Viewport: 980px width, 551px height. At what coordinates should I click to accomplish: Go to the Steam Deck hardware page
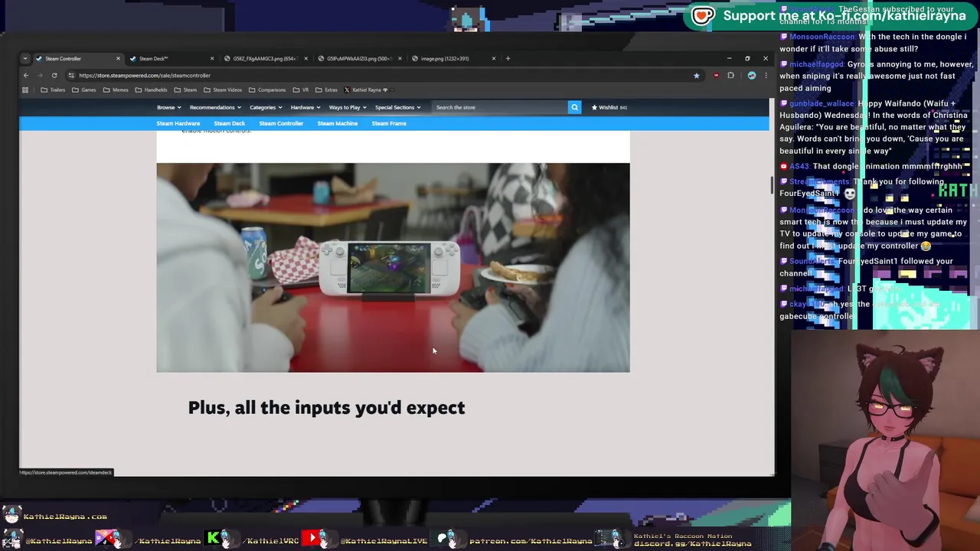pyautogui.click(x=229, y=123)
